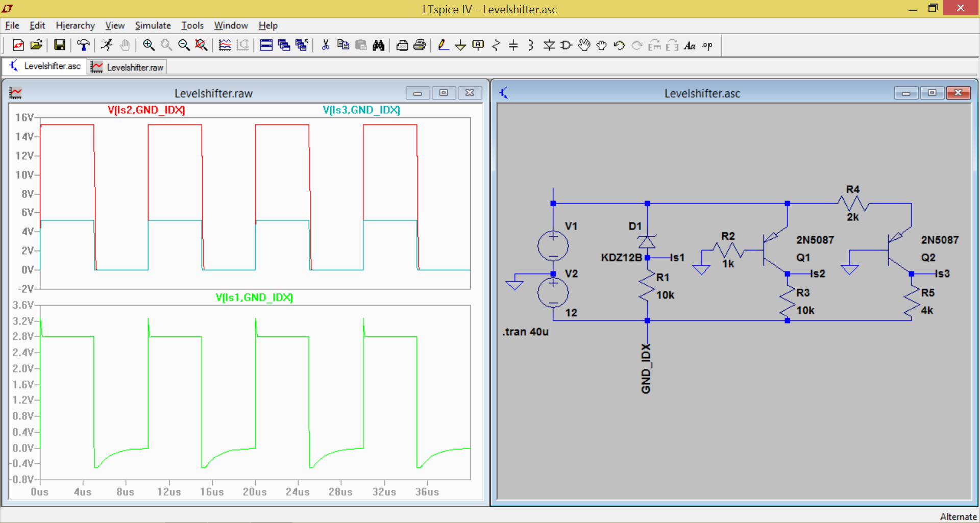Click the Rotate icon in the toolbar
980x523 pixels.
(655, 45)
